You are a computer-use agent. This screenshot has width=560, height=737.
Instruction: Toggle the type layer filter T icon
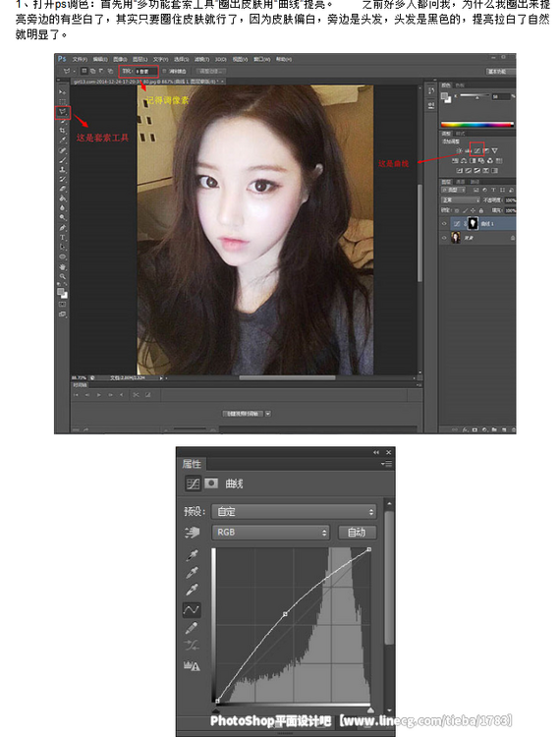pyautogui.click(x=493, y=190)
